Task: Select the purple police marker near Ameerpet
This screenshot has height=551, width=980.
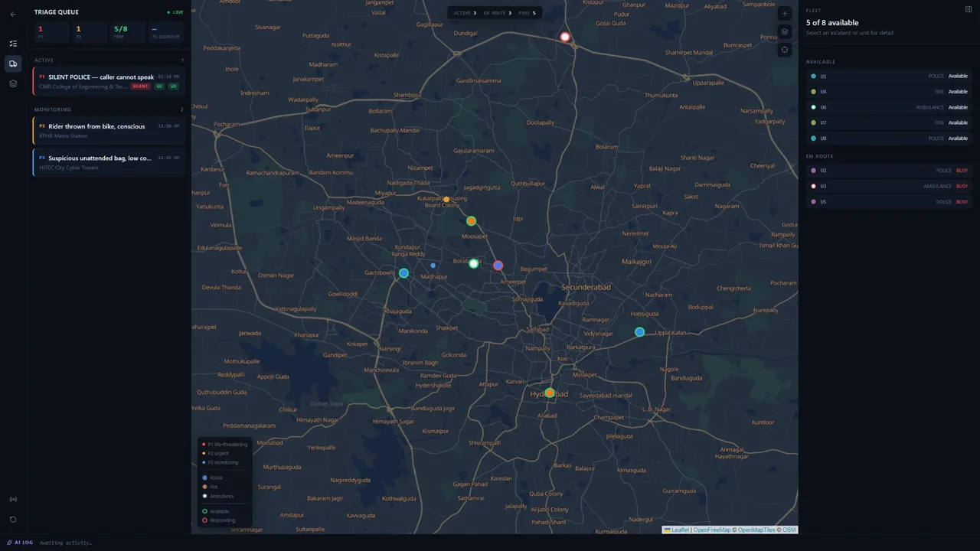Action: tap(498, 266)
